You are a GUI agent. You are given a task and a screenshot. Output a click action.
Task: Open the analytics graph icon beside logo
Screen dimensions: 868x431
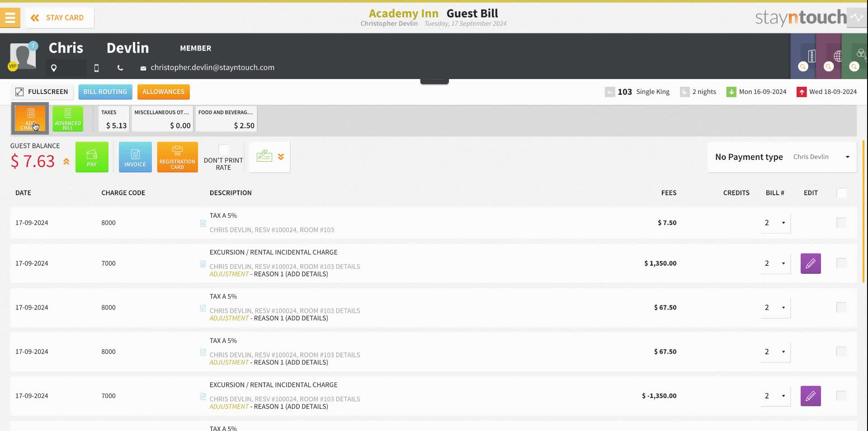(x=857, y=18)
